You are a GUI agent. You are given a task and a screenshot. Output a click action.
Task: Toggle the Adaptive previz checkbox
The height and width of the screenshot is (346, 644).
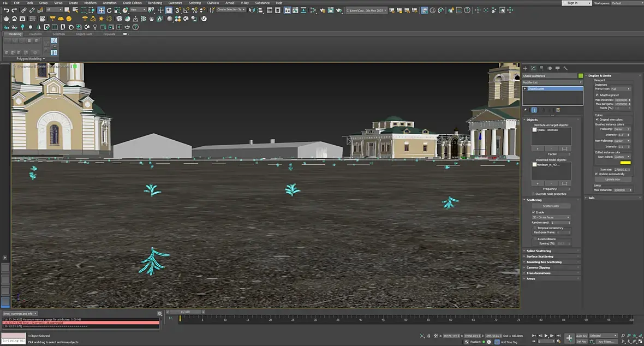point(597,94)
